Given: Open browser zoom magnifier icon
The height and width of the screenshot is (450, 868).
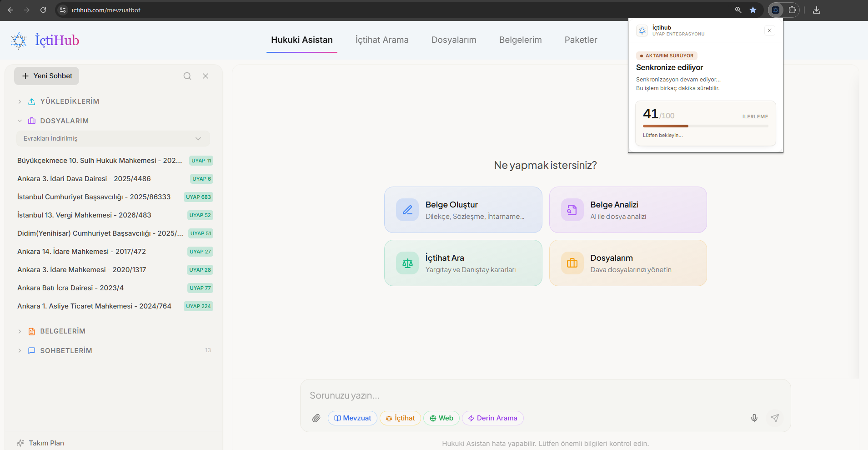Looking at the screenshot, I should click(738, 10).
